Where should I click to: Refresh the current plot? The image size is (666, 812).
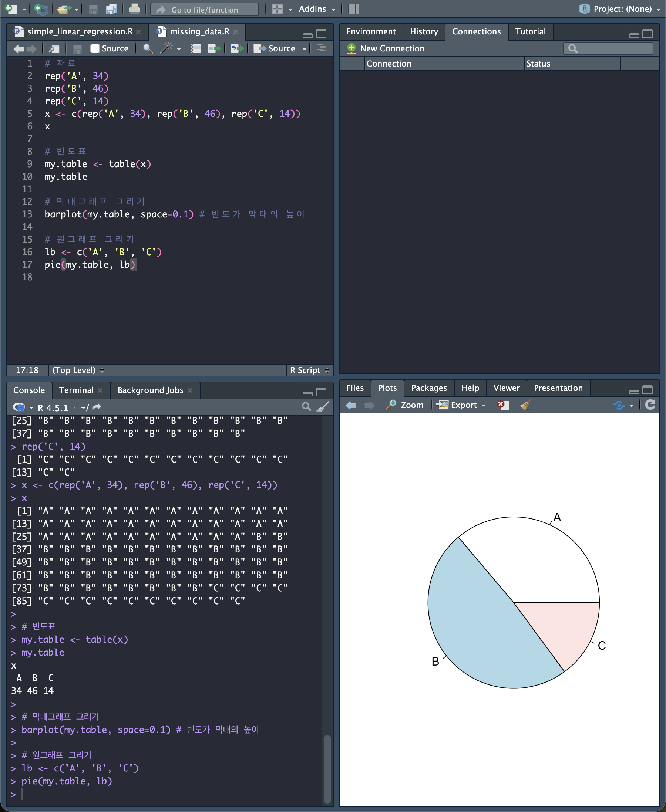pos(650,405)
